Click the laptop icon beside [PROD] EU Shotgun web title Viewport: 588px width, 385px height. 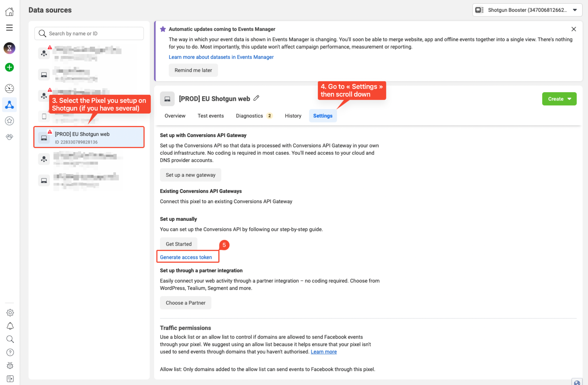[167, 99]
